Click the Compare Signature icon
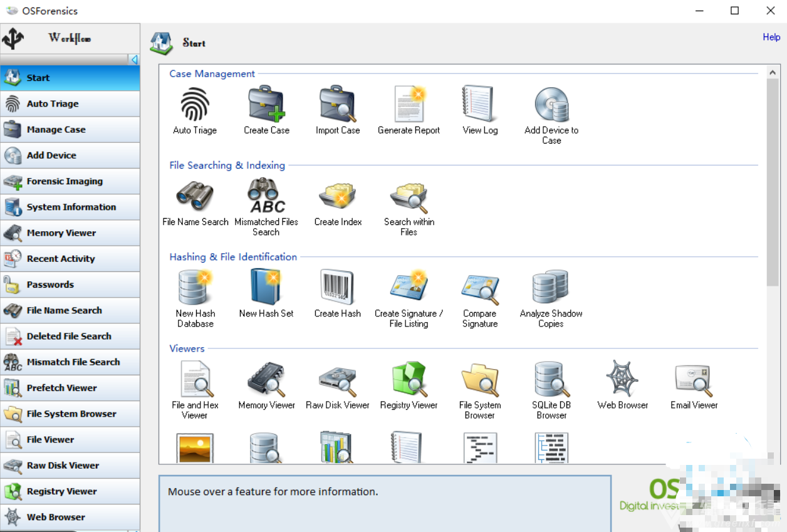This screenshot has width=787, height=532. click(481, 288)
